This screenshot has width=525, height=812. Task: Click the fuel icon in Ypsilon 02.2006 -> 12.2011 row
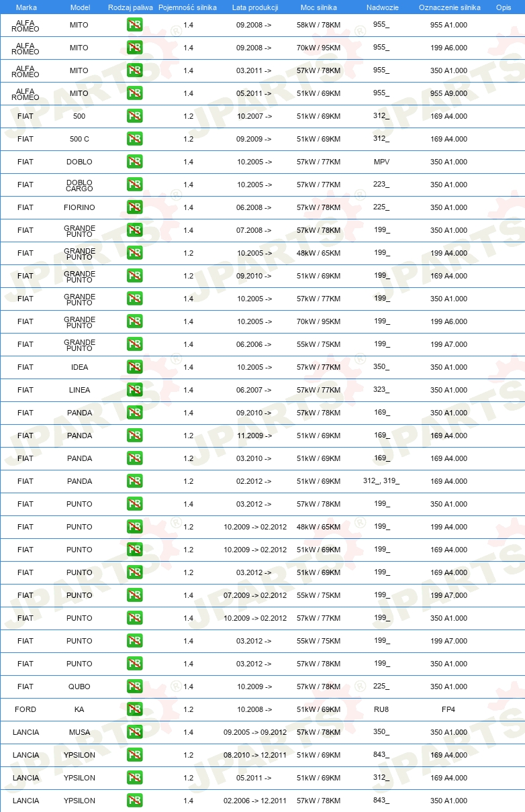pos(134,801)
